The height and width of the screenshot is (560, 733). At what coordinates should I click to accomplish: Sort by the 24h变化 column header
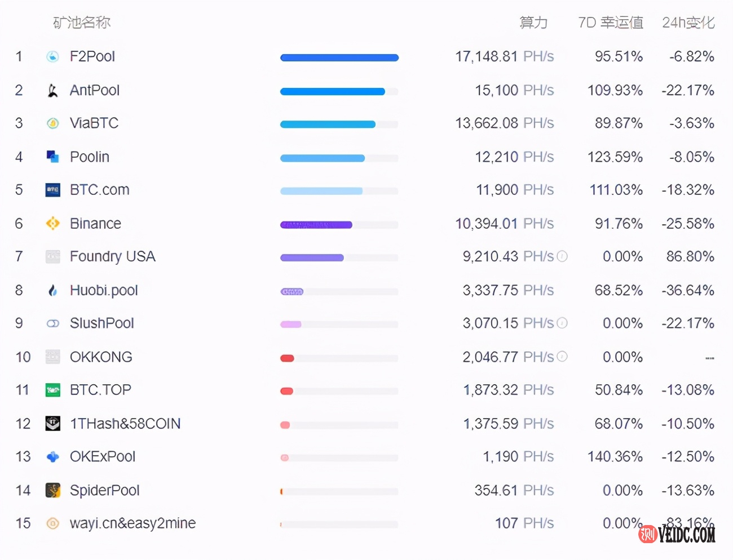[688, 23]
